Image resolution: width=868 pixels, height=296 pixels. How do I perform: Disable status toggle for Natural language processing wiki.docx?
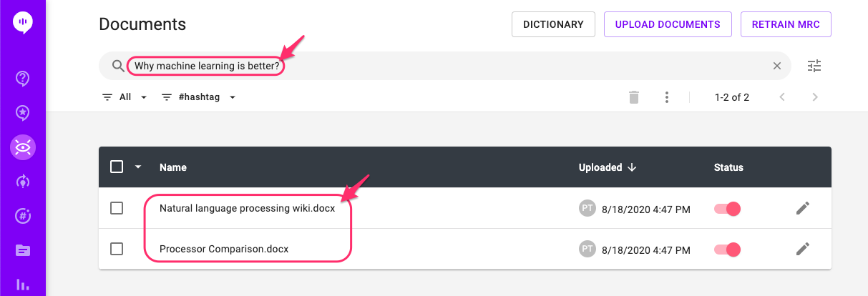point(727,209)
